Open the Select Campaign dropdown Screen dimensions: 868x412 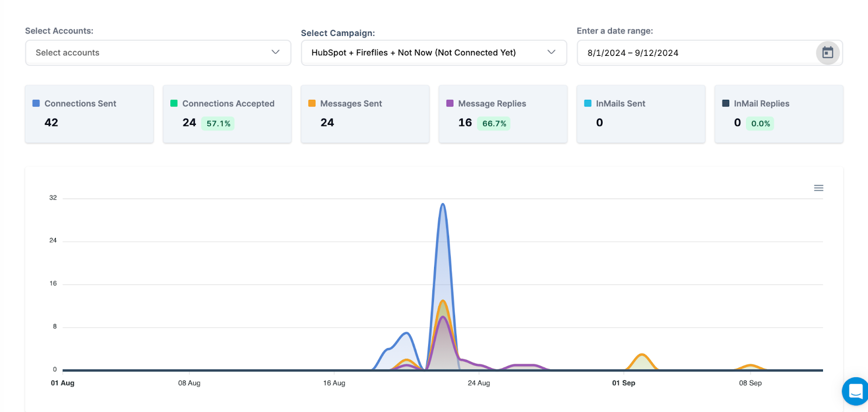[434, 53]
